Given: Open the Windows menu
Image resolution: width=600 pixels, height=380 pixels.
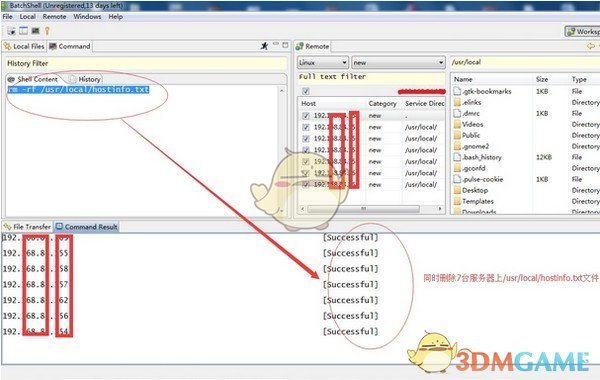Looking at the screenshot, I should coord(87,17).
